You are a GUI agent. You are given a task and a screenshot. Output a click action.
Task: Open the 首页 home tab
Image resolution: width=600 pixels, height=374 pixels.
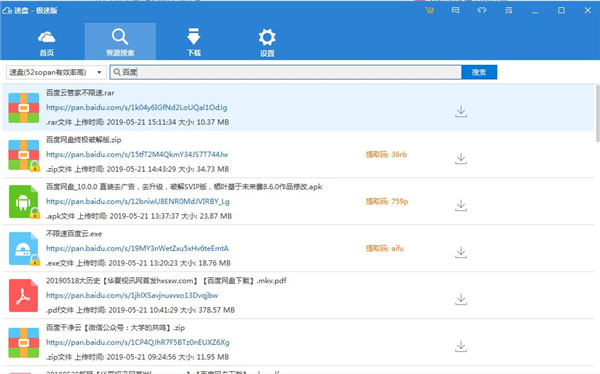click(x=47, y=43)
